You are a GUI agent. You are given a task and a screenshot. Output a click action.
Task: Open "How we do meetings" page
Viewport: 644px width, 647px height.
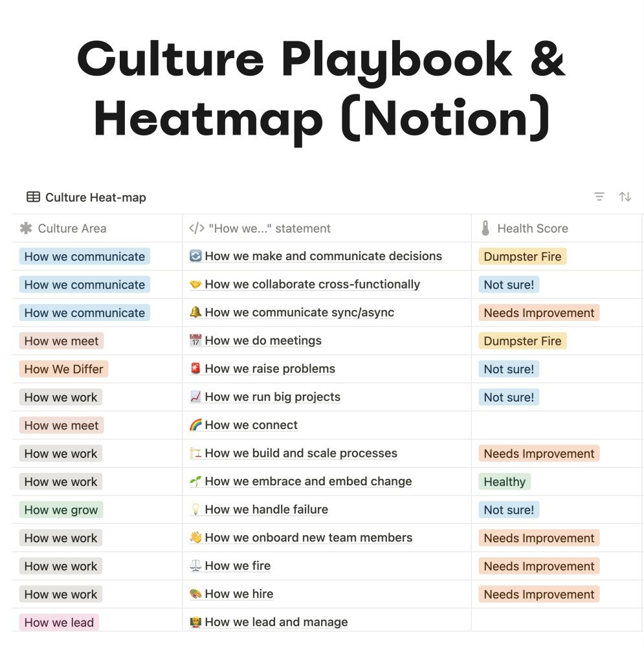(x=263, y=340)
